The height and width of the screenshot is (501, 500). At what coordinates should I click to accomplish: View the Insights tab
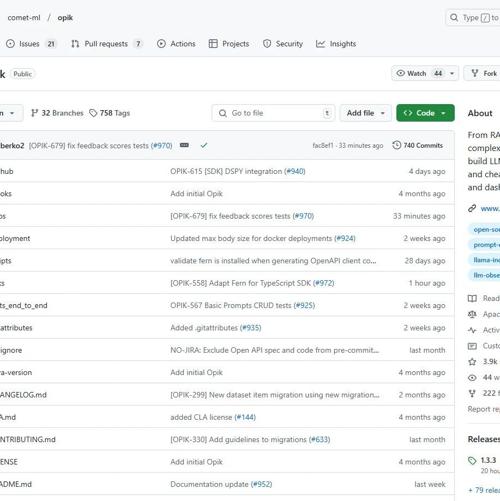click(x=336, y=44)
